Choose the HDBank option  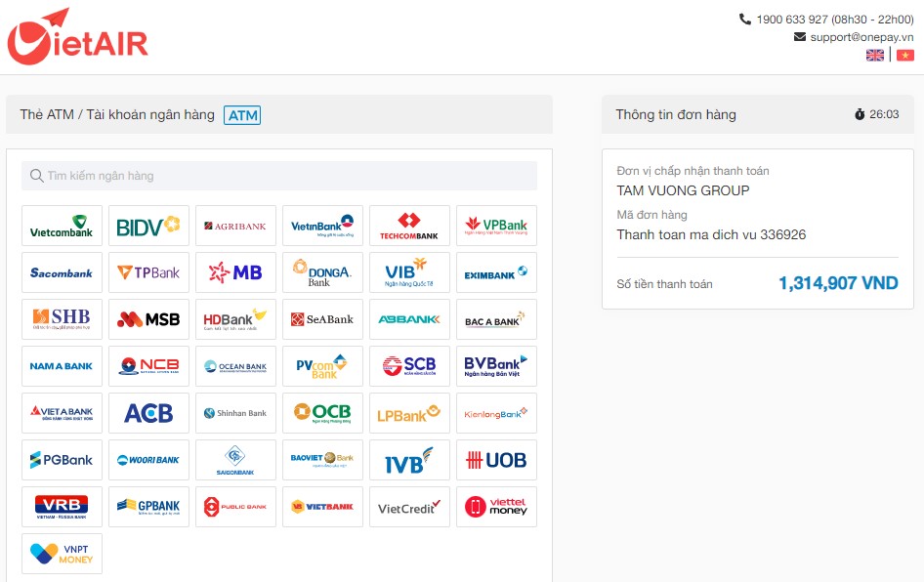(x=235, y=319)
